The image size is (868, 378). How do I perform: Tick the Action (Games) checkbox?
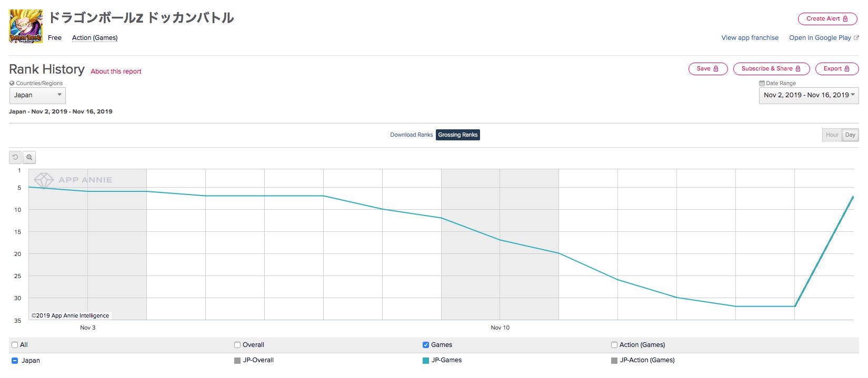coord(614,345)
